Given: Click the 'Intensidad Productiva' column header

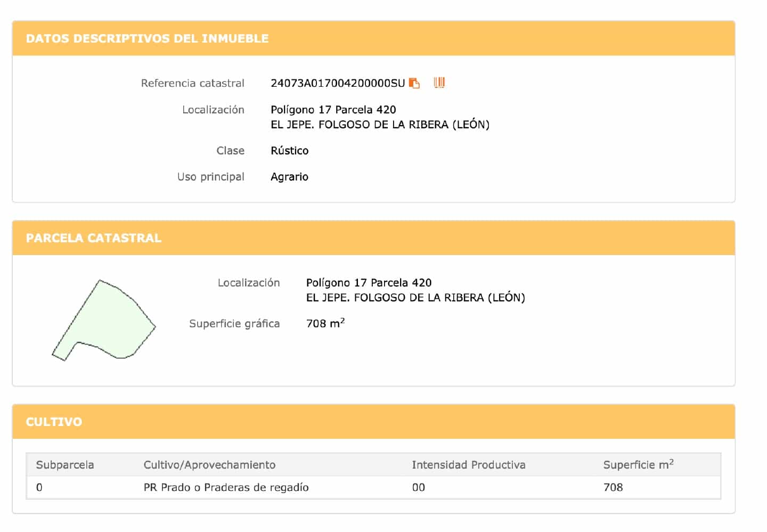Looking at the screenshot, I should click(469, 465).
